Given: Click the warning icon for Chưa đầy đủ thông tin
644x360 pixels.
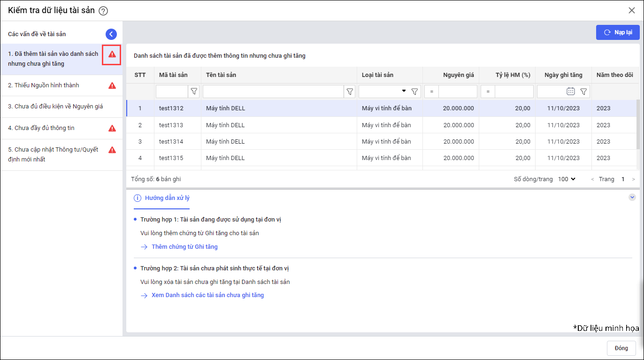Looking at the screenshot, I should [112, 128].
